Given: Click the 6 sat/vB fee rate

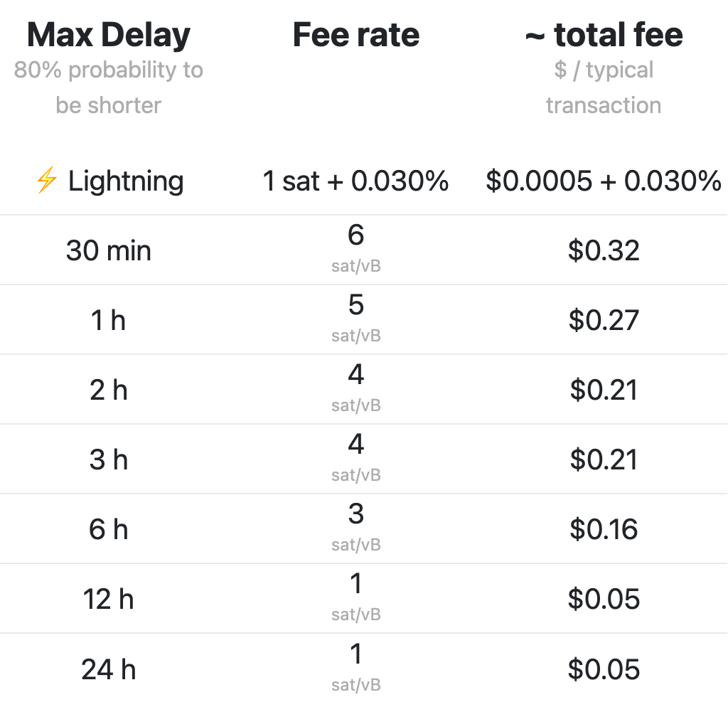Looking at the screenshot, I should (x=356, y=243).
